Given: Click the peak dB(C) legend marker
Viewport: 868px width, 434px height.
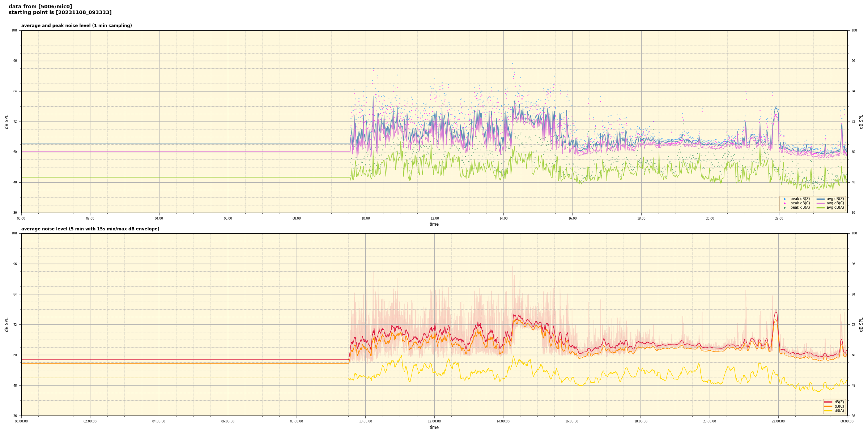Looking at the screenshot, I should pyautogui.click(x=784, y=203).
